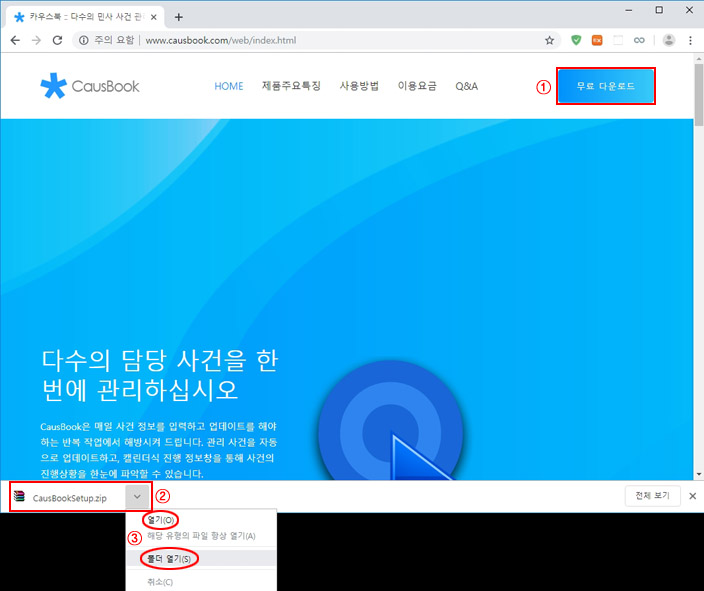Bookmark this page with the star icon
The image size is (704, 591).
click(x=549, y=40)
